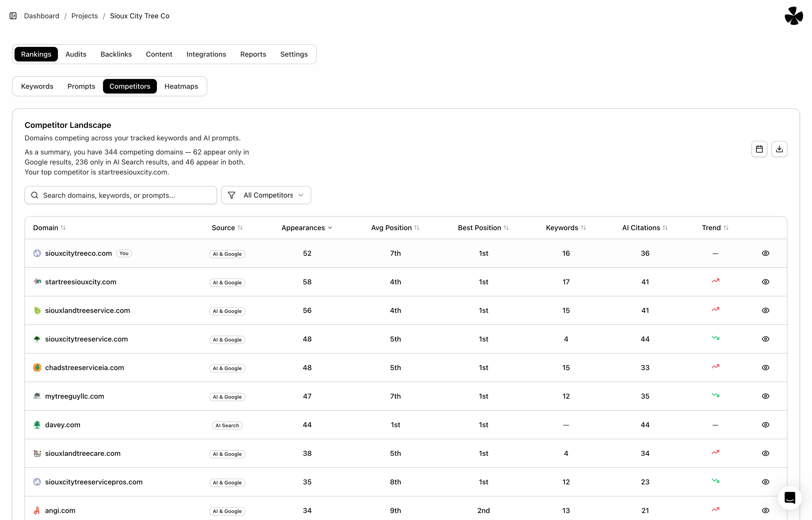The width and height of the screenshot is (812, 520).
Task: Toggle the sidebar panel icon
Action: 13,16
